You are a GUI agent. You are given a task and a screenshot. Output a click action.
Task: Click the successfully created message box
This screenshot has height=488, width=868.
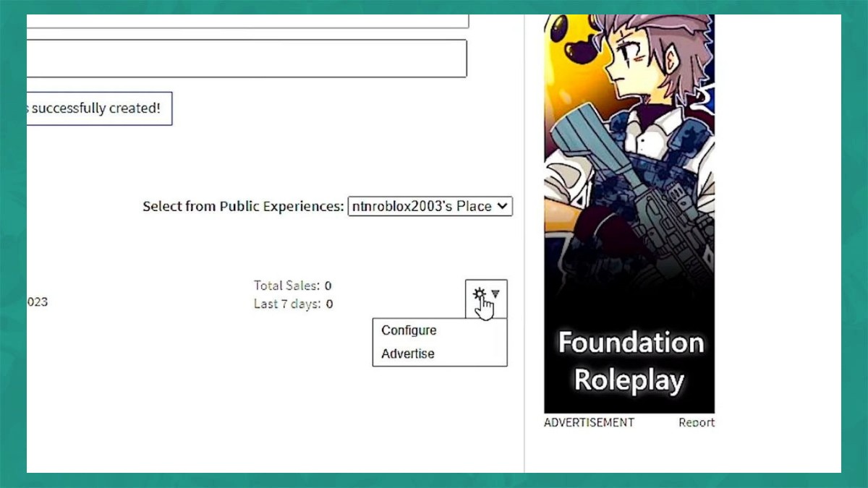(x=99, y=108)
